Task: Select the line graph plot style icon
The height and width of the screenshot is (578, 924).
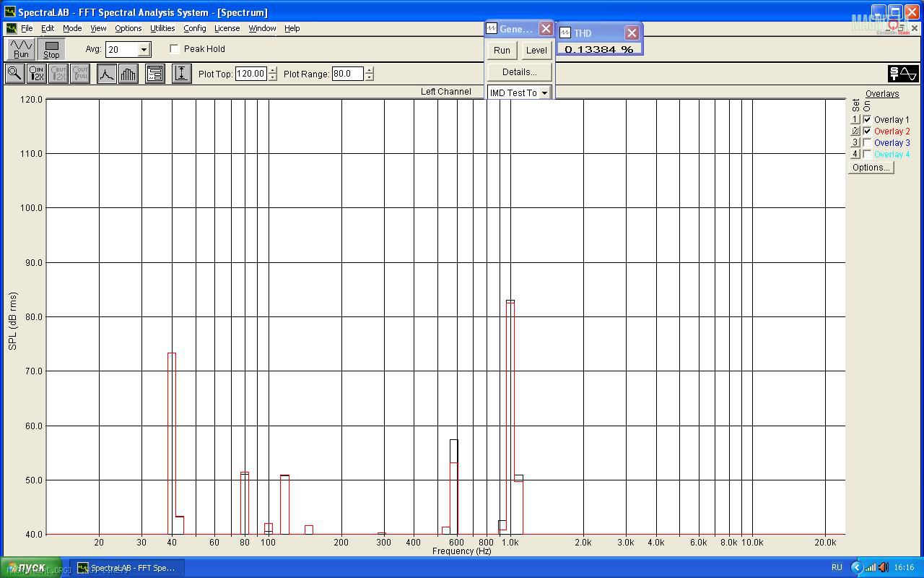Action: click(x=107, y=74)
